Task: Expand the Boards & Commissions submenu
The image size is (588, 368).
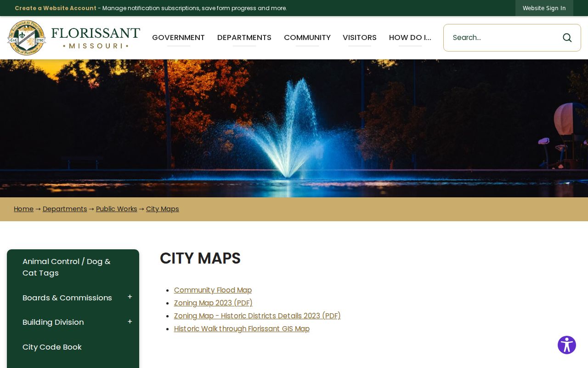Action: pyautogui.click(x=130, y=297)
